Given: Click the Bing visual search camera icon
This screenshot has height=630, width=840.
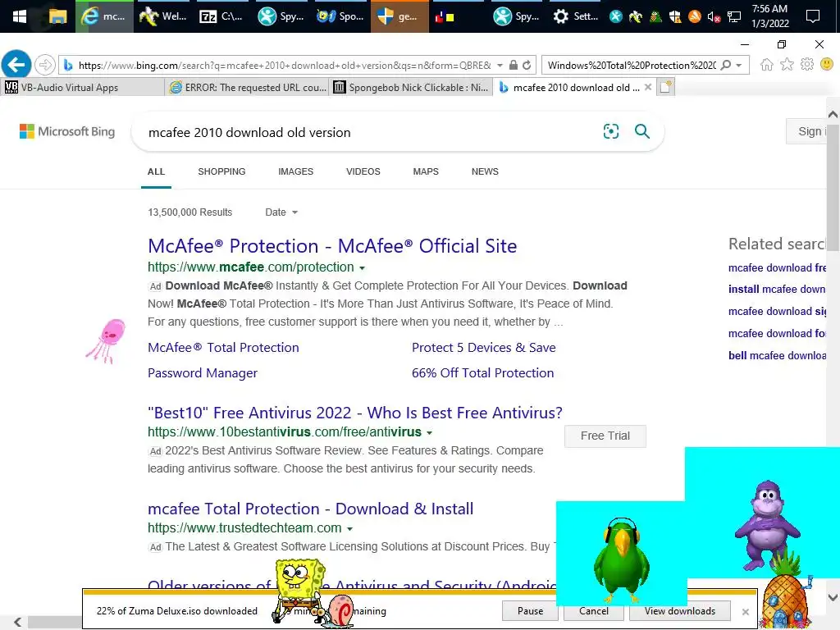Looking at the screenshot, I should (x=610, y=131).
